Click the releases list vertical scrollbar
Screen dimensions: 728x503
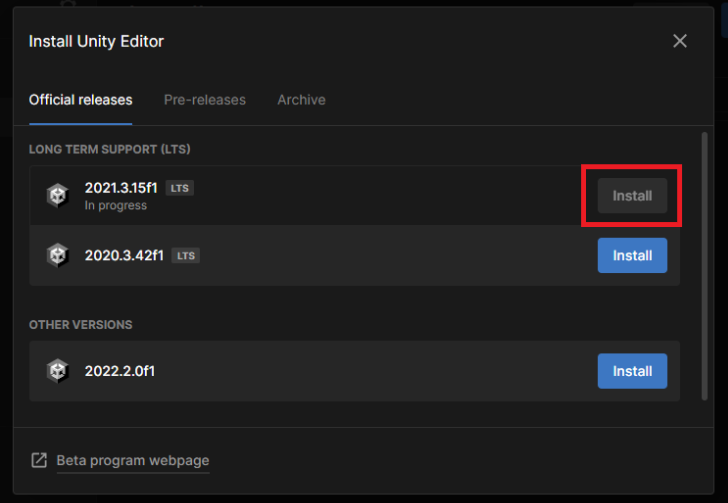(x=704, y=266)
